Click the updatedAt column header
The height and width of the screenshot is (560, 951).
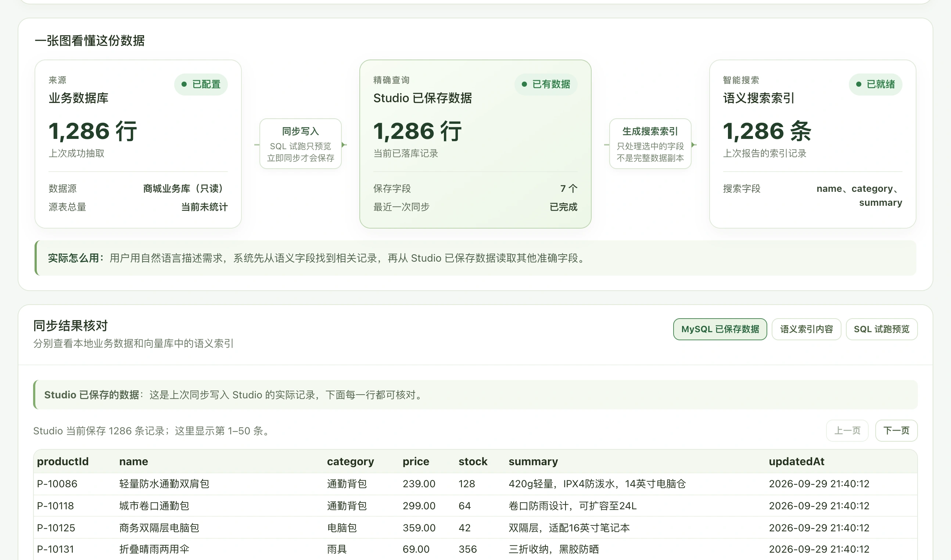tap(796, 461)
